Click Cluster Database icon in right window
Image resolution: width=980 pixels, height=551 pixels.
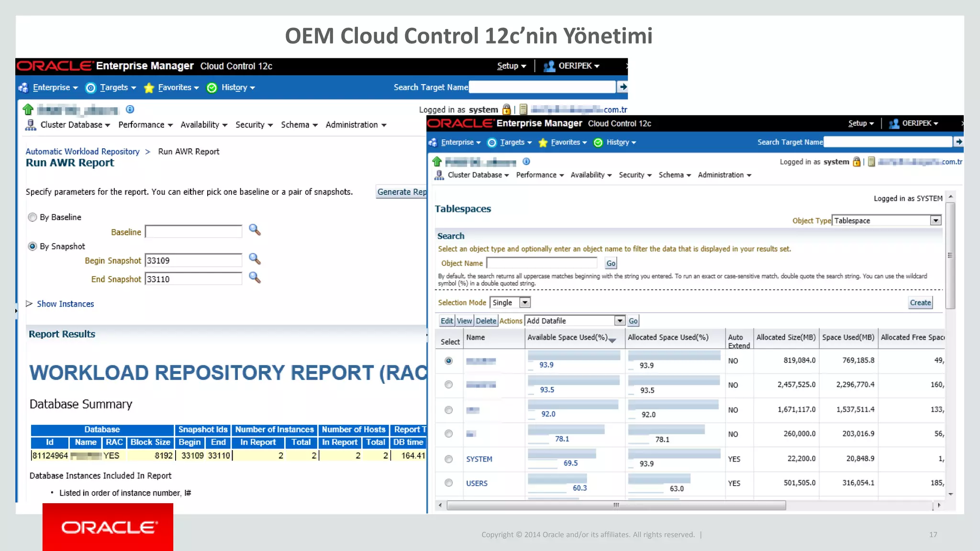439,176
